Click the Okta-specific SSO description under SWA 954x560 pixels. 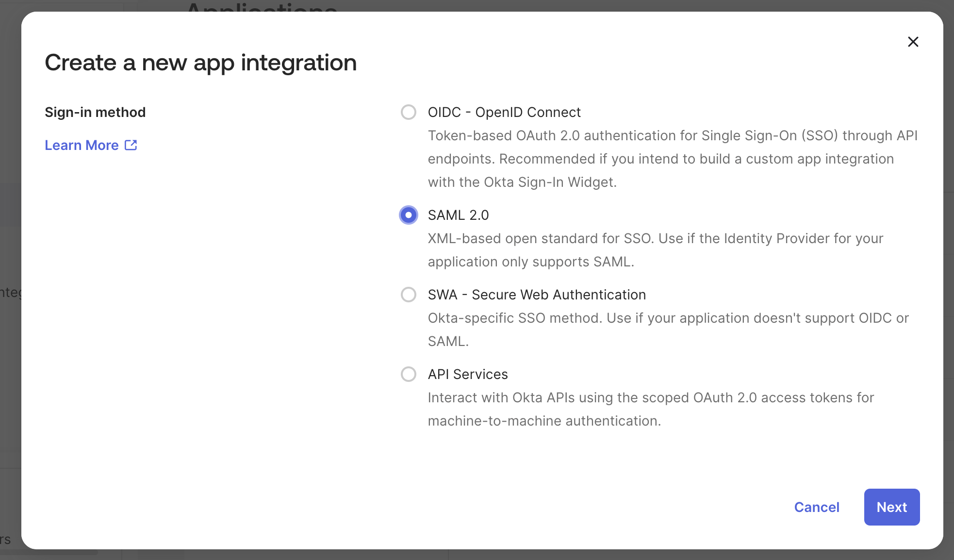click(667, 329)
